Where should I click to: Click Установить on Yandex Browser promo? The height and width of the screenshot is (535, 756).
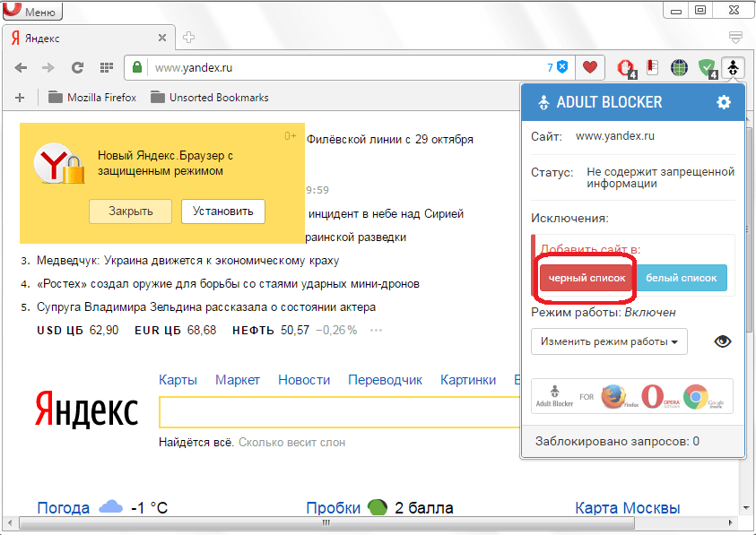(x=222, y=211)
